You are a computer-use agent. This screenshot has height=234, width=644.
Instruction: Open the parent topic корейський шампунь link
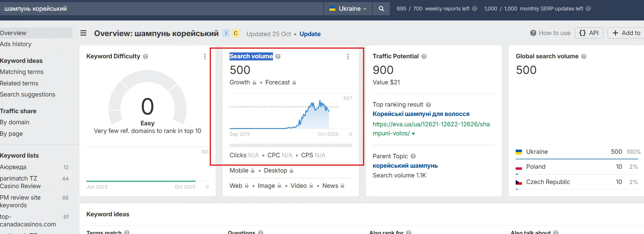(x=405, y=166)
